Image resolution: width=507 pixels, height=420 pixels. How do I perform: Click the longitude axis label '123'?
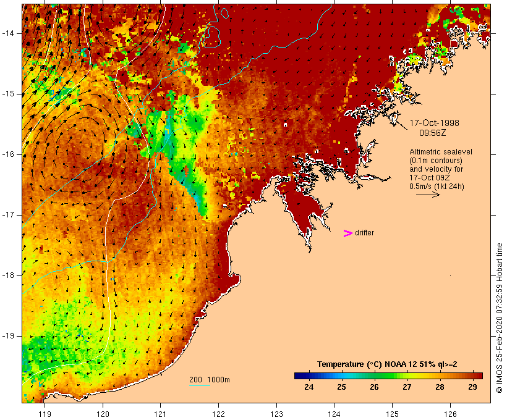tap(276, 414)
